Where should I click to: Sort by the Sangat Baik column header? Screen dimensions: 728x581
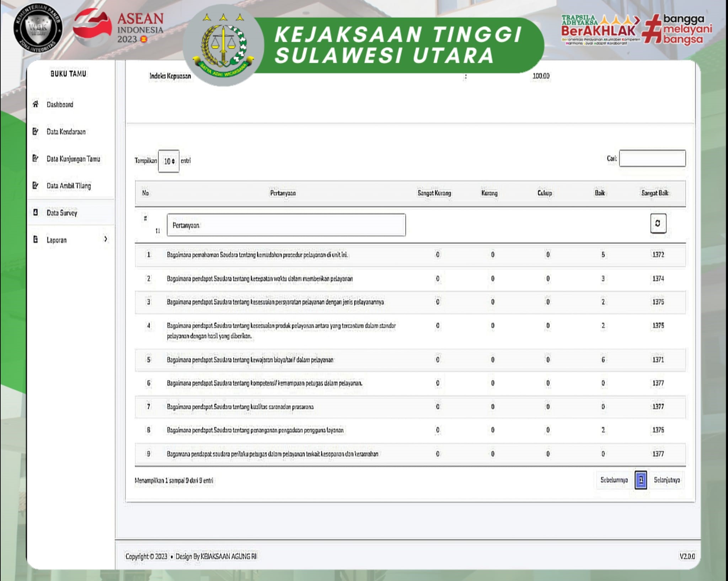(x=655, y=193)
